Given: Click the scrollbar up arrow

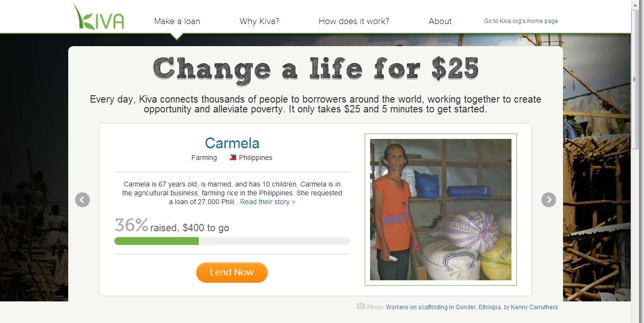Looking at the screenshot, I should 635,4.
